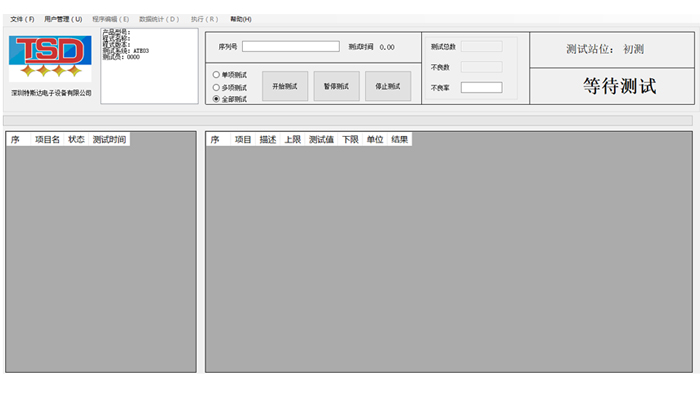
Task: Open the 执行 (R) menu
Action: pos(204,19)
